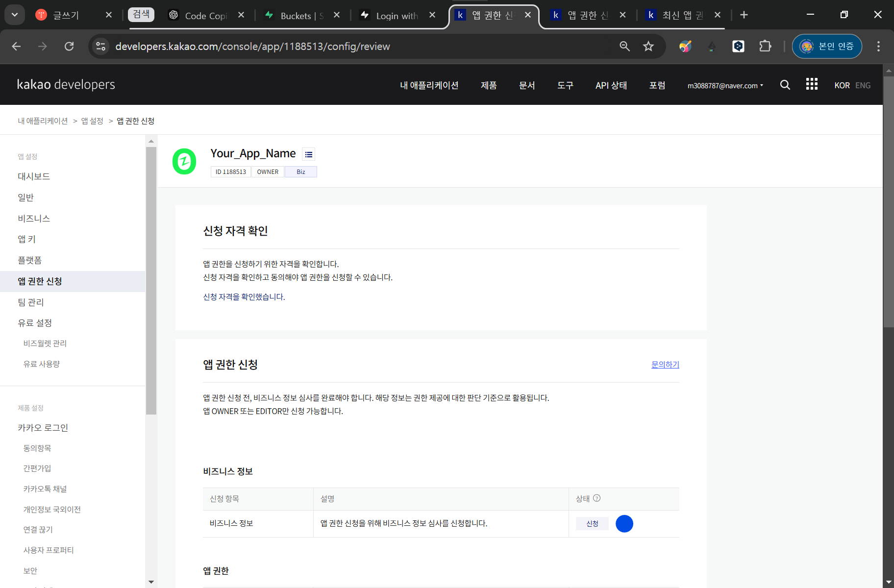This screenshot has width=894, height=588.
Task: Open the tab search dropdown arrow
Action: coord(15,15)
